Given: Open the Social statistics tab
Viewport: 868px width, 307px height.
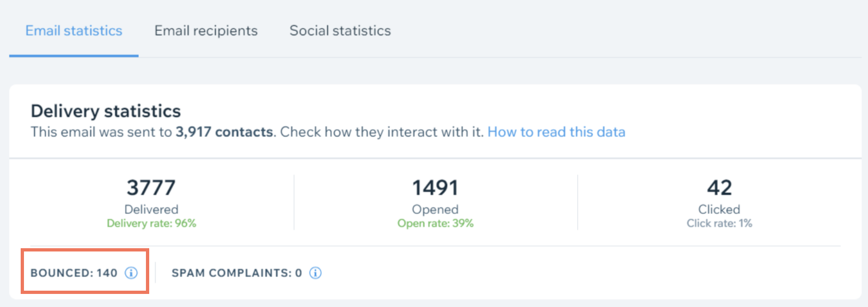Looking at the screenshot, I should click(x=340, y=30).
